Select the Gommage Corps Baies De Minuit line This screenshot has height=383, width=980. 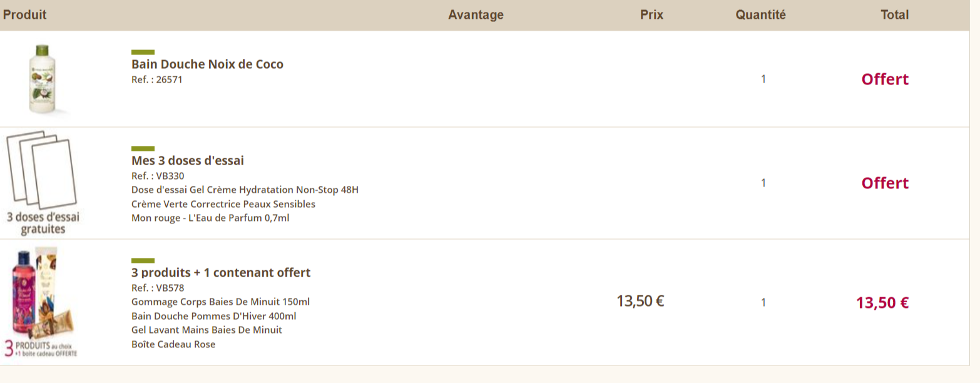[x=220, y=302]
